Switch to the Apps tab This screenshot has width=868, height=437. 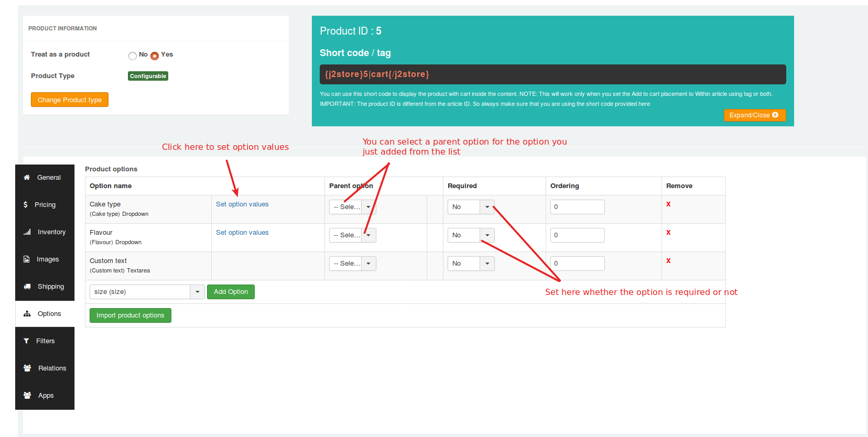pos(45,396)
